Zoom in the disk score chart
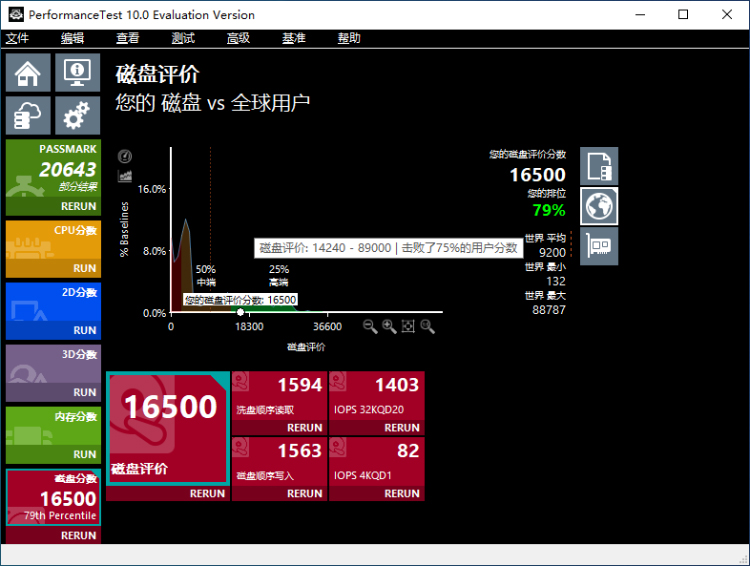750x566 pixels. [389, 326]
